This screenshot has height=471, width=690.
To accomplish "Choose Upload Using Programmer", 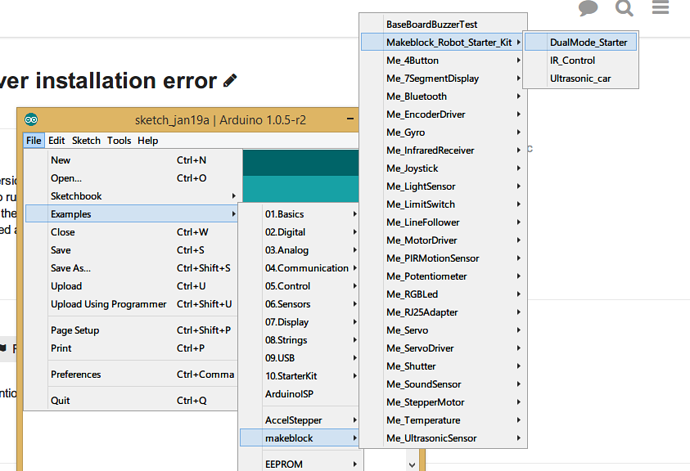I will pos(131,304).
